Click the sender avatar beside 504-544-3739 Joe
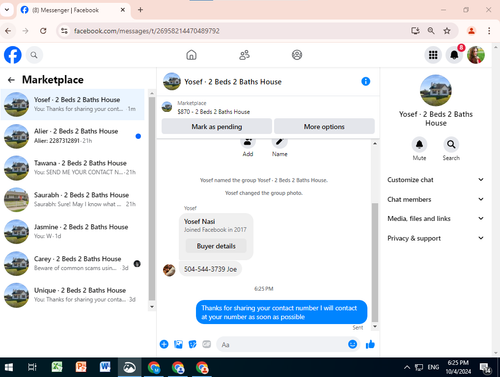Screen dimensions: 500x377 [169, 270]
